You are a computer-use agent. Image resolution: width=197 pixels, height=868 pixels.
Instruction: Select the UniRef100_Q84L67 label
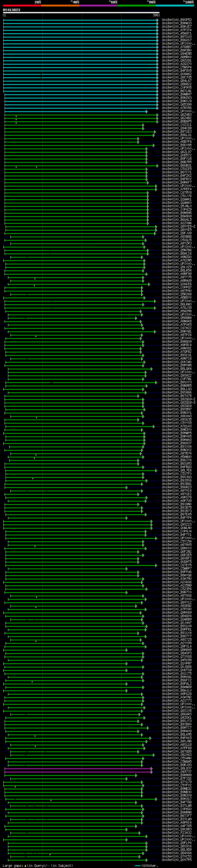click(x=177, y=81)
